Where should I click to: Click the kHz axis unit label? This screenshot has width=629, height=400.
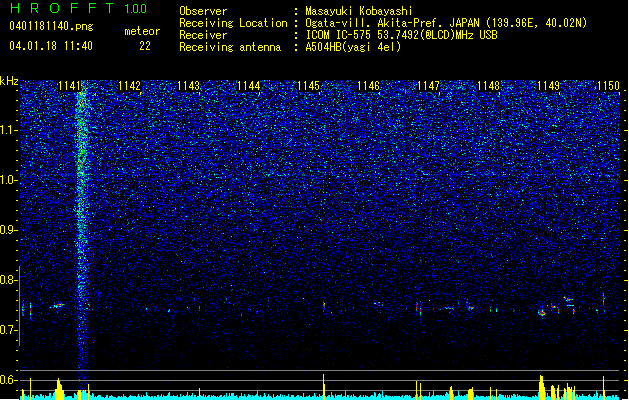[x=9, y=81]
